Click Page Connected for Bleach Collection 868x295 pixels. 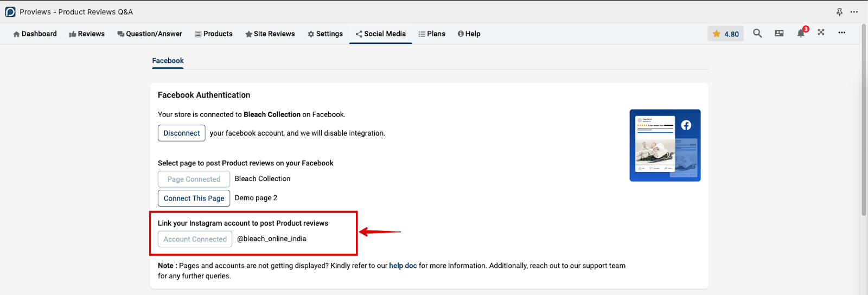pos(194,179)
